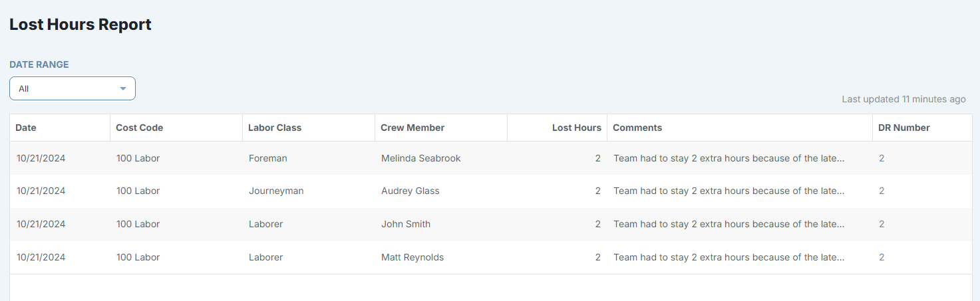Open DR Number link in John Smith row
Screen dimensions: 980x301
tap(882, 224)
